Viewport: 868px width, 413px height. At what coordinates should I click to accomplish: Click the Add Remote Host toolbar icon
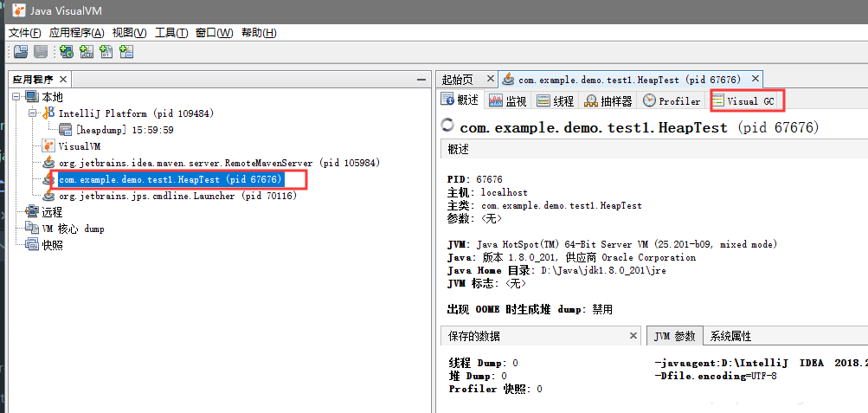coord(67,52)
